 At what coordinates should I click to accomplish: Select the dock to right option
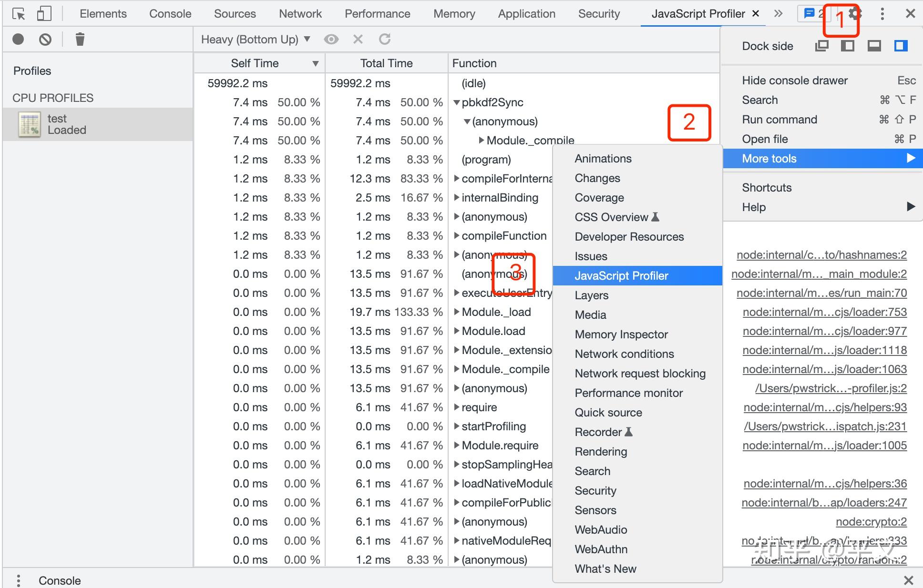click(x=901, y=46)
